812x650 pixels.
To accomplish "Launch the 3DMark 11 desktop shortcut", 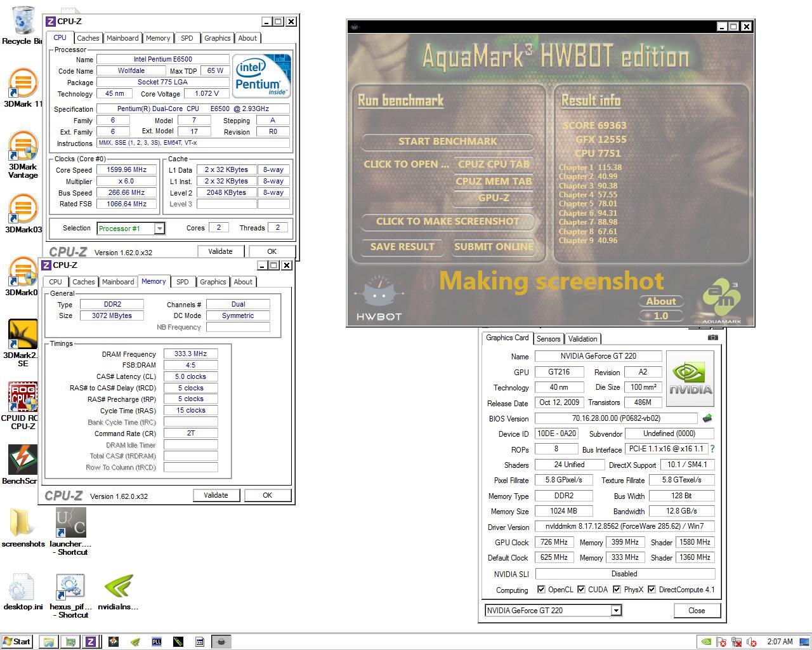I will click(23, 87).
